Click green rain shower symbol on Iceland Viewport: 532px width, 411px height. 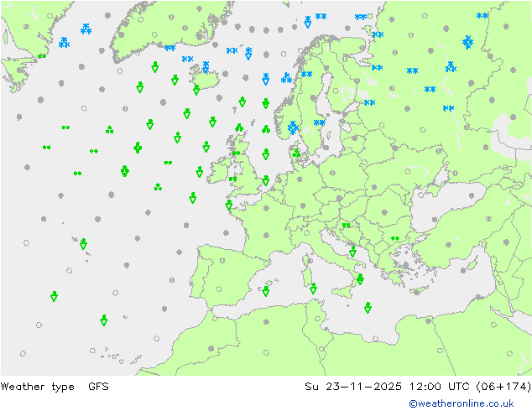click(x=196, y=90)
